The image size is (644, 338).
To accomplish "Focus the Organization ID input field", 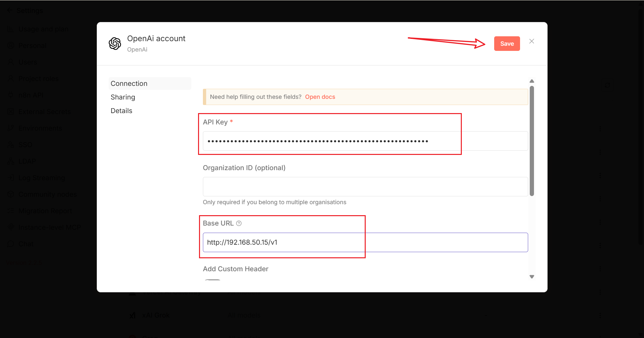I will 365,187.
